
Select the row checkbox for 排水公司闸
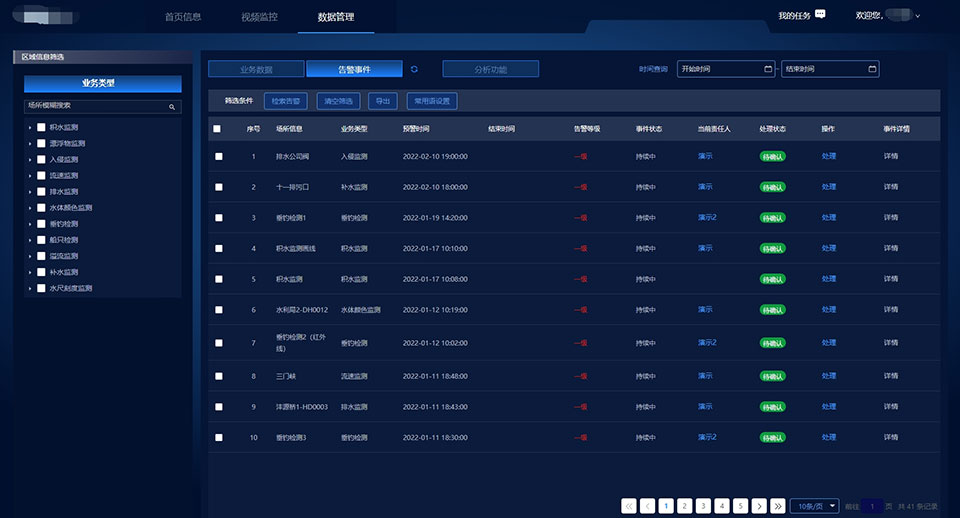pos(218,157)
